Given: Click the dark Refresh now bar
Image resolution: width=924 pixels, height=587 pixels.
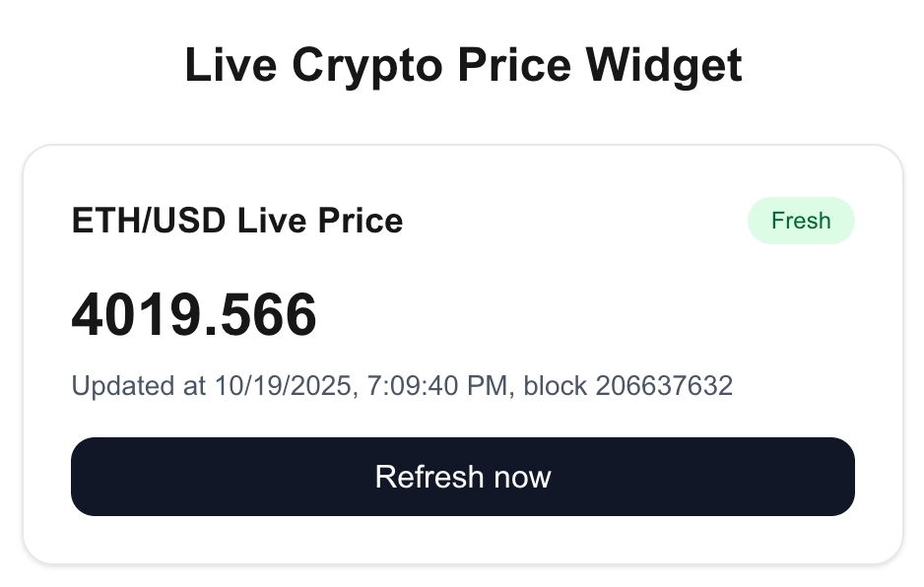Looking at the screenshot, I should tap(462, 477).
